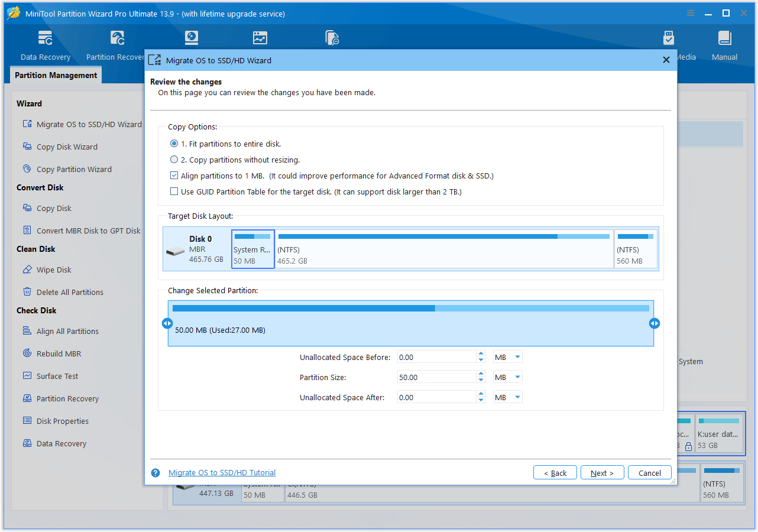This screenshot has height=532, width=758.
Task: Click the help question mark icon
Action: click(156, 473)
